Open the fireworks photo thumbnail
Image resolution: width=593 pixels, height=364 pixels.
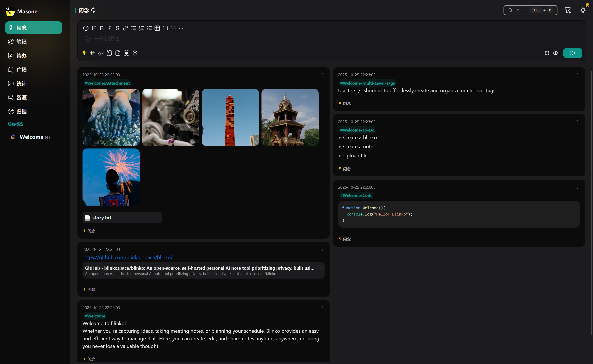point(111,177)
